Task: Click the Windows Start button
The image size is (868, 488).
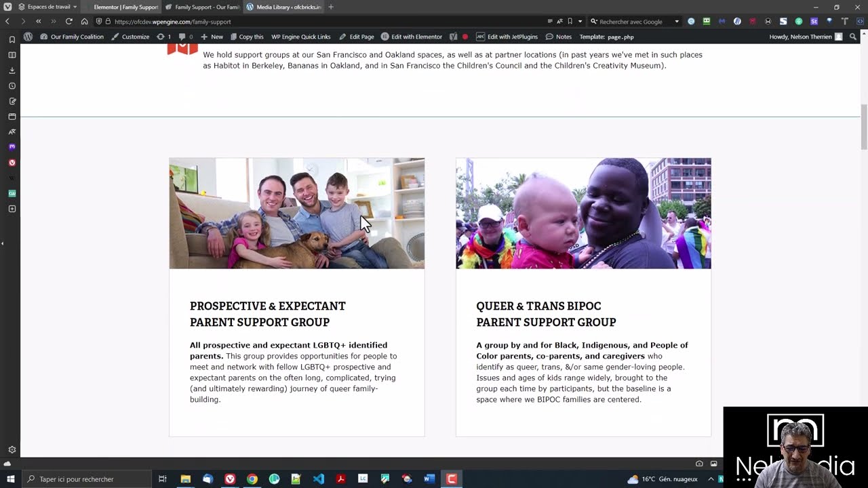Action: (x=11, y=479)
